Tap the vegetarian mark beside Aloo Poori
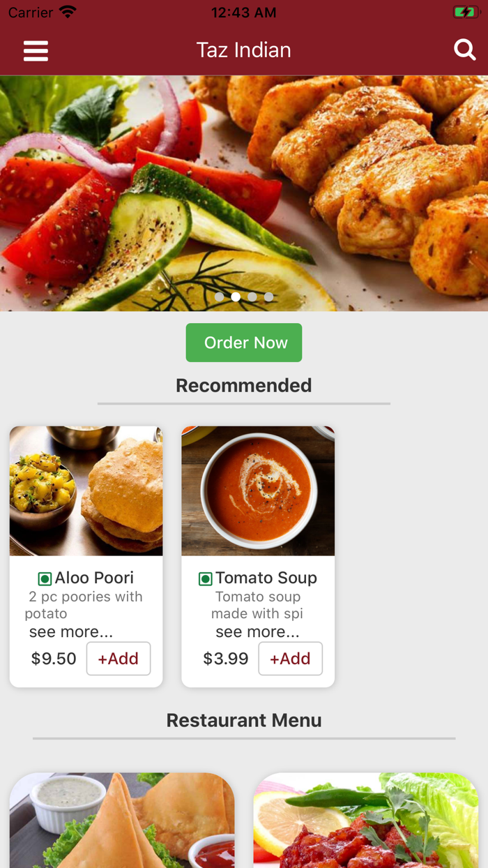 click(x=45, y=578)
